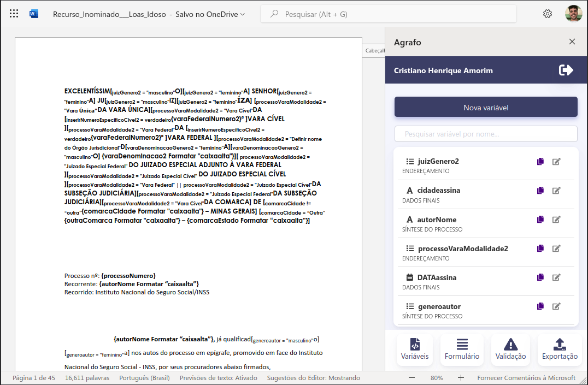This screenshot has width=588, height=385.
Task: Copy the generoautor variable
Action: click(x=540, y=306)
